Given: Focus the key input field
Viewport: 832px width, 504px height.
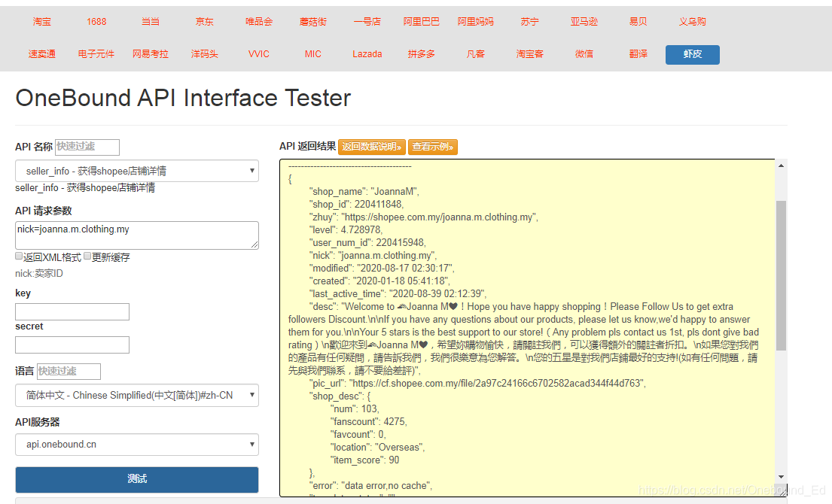Looking at the screenshot, I should (x=72, y=311).
